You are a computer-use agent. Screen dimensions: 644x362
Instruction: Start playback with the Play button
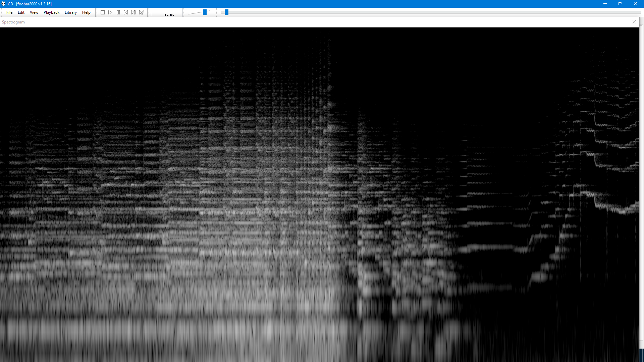[110, 12]
